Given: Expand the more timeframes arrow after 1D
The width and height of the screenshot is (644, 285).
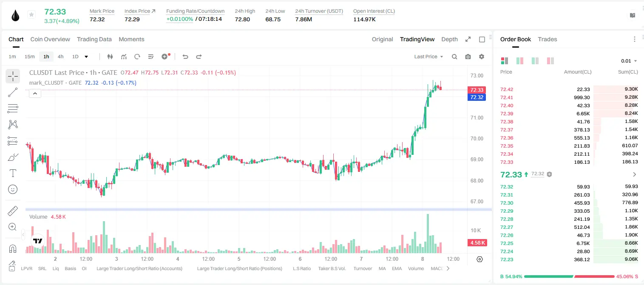Looking at the screenshot, I should coord(86,57).
